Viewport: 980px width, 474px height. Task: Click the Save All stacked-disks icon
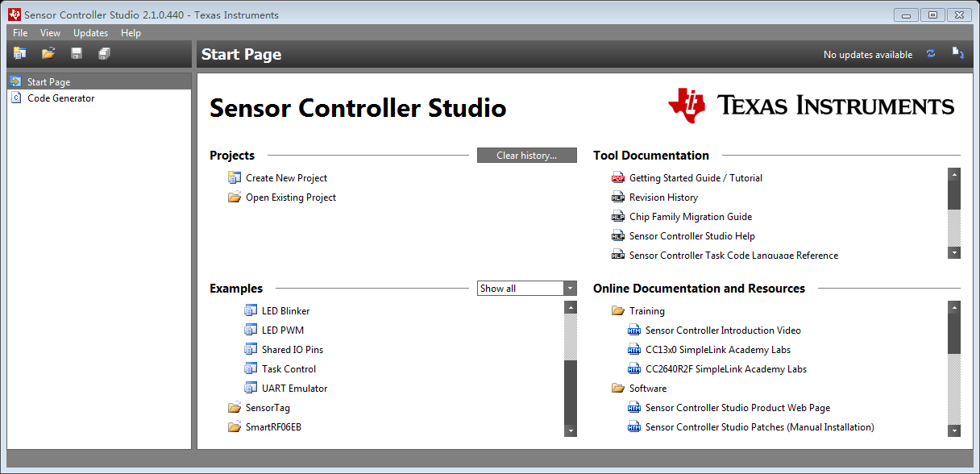105,54
